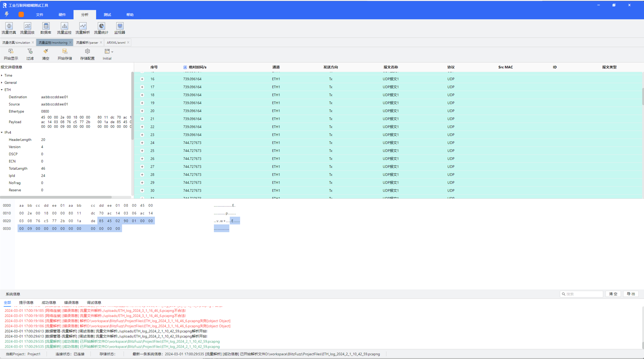This screenshot has height=359, width=644.
Task: Expand the Time tree node
Action: click(2, 76)
